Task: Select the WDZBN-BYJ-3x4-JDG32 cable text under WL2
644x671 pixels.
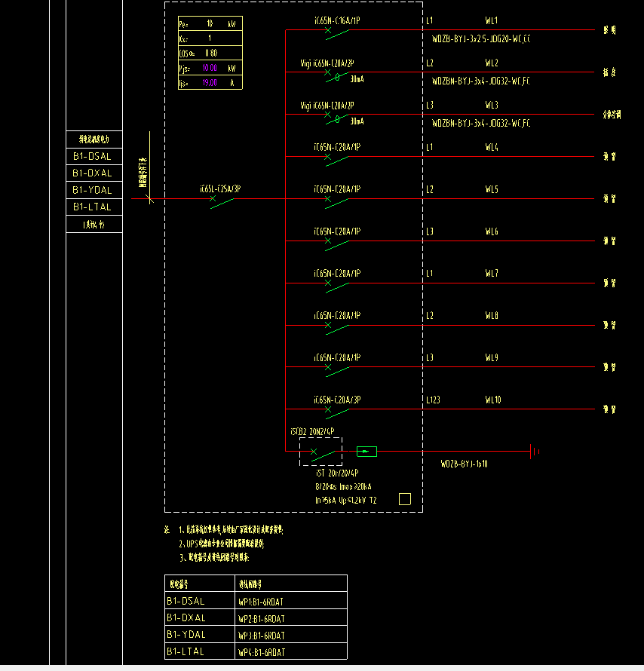Action: pyautogui.click(x=481, y=81)
